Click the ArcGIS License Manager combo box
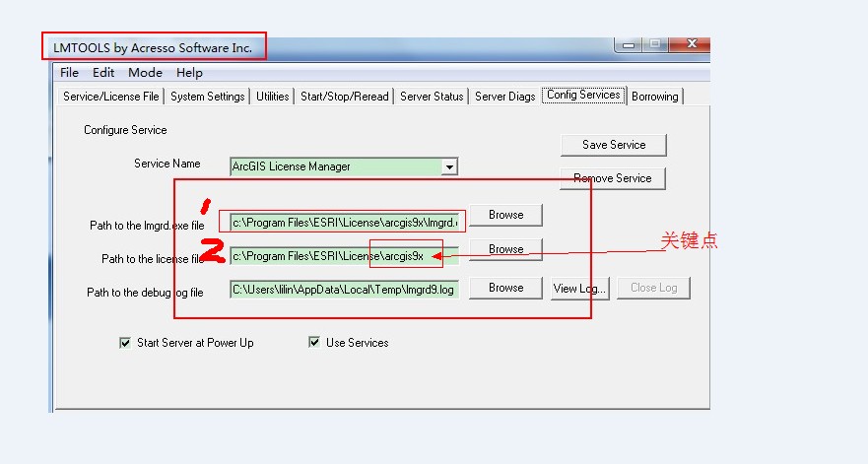 344,166
